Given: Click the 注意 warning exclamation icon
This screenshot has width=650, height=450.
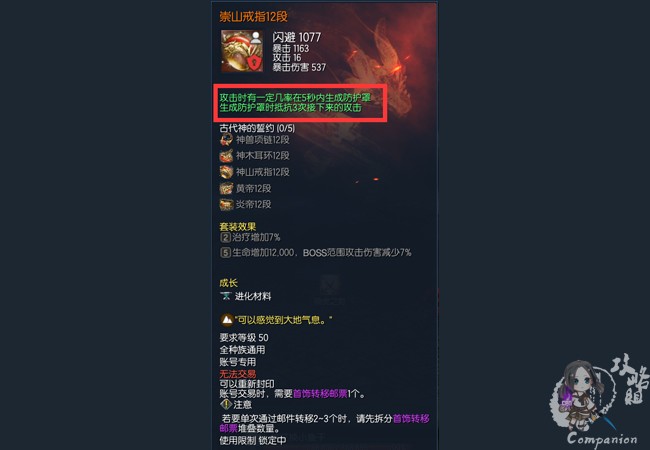Looking at the screenshot, I should [x=226, y=404].
